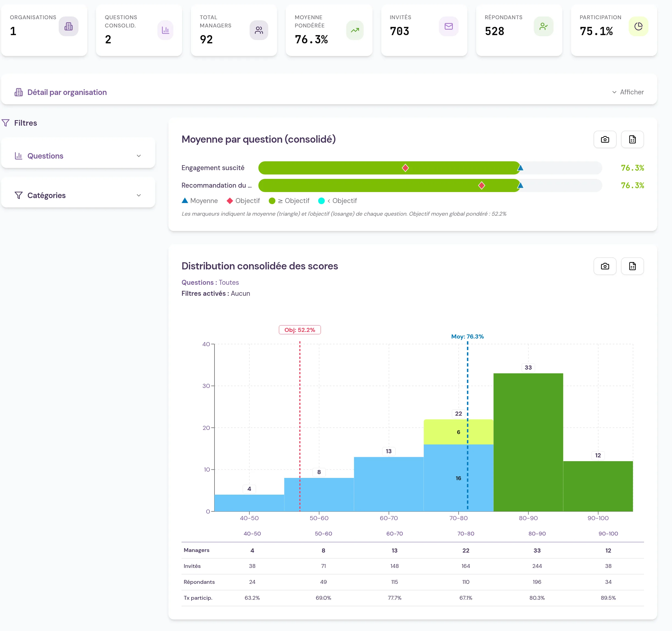Export Distribution consolidée des scores as file
The image size is (672, 631).
[633, 266]
